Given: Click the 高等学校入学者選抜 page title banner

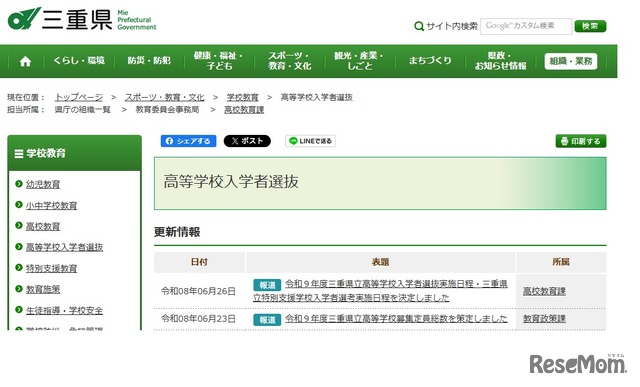Looking at the screenshot, I should coord(380,183).
